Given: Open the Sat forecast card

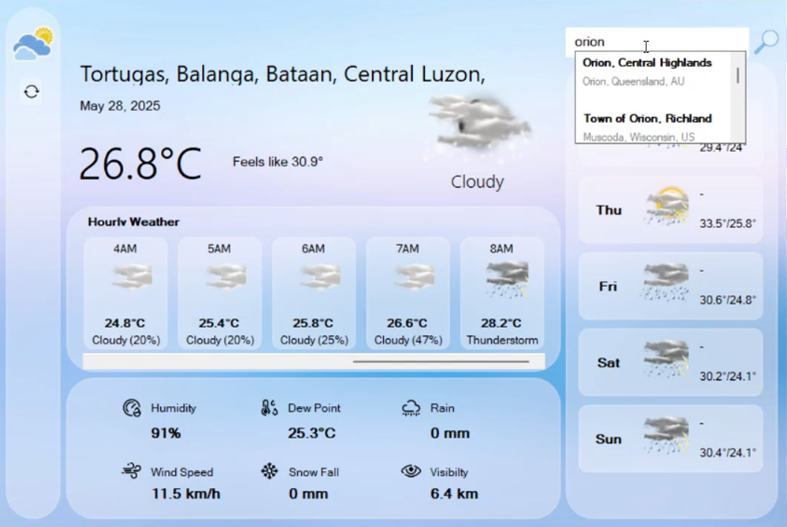Looking at the screenshot, I should click(671, 362).
